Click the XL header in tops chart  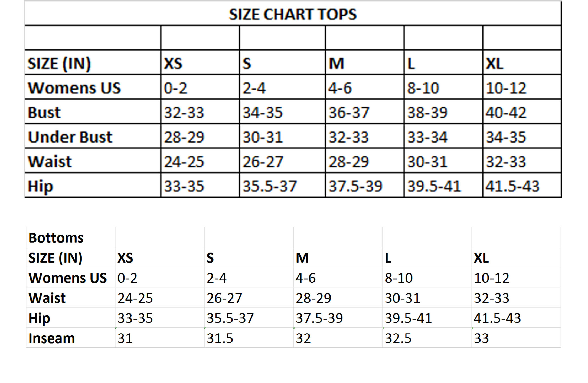click(x=494, y=64)
